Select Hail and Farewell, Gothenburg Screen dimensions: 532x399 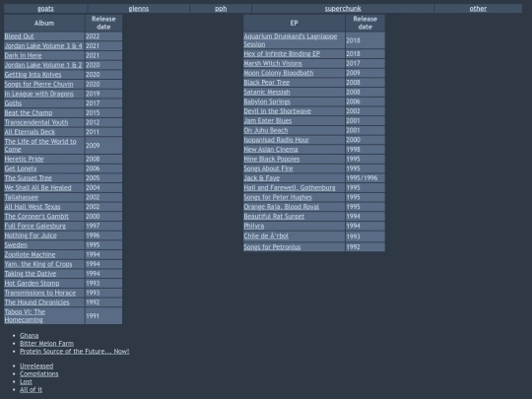pos(290,187)
